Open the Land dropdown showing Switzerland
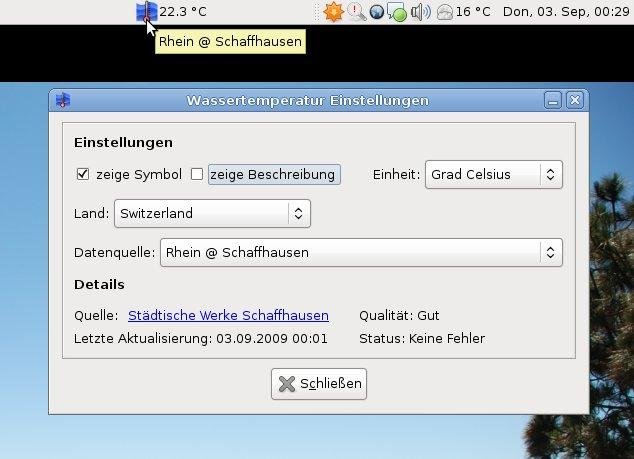634x459 pixels. coord(212,213)
